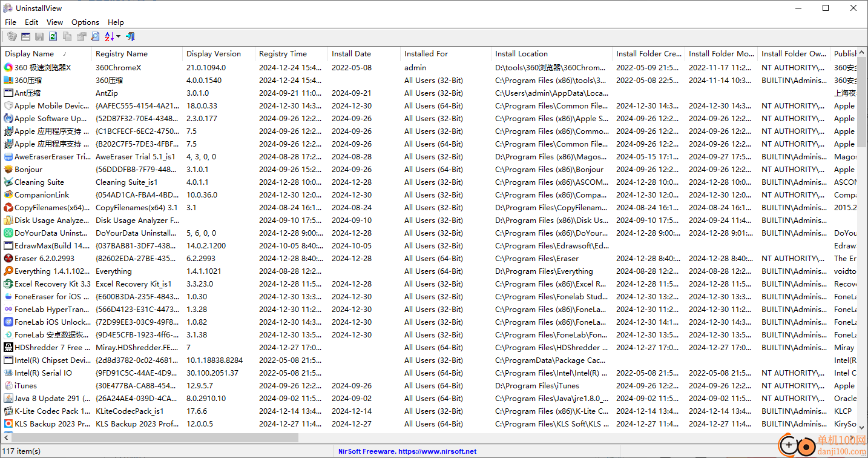868x458 pixels.
Task: Select the Intel(R) Chipset Device row
Action: coord(429,360)
